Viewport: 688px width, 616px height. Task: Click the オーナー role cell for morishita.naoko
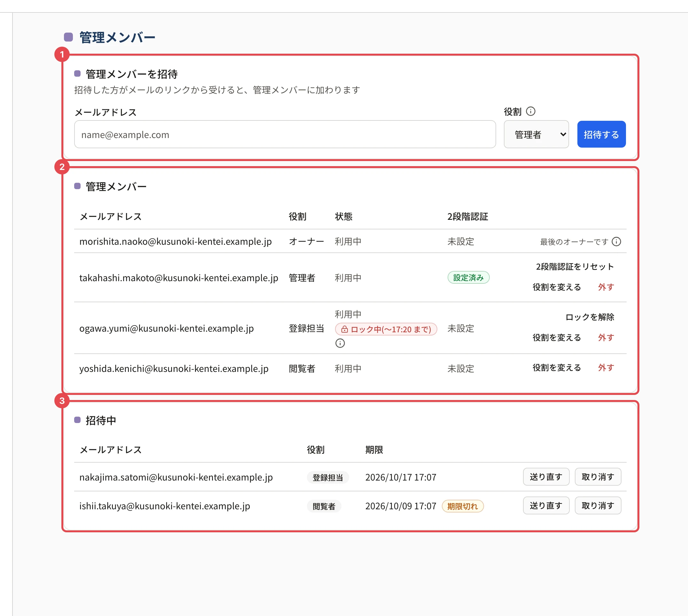click(x=306, y=241)
